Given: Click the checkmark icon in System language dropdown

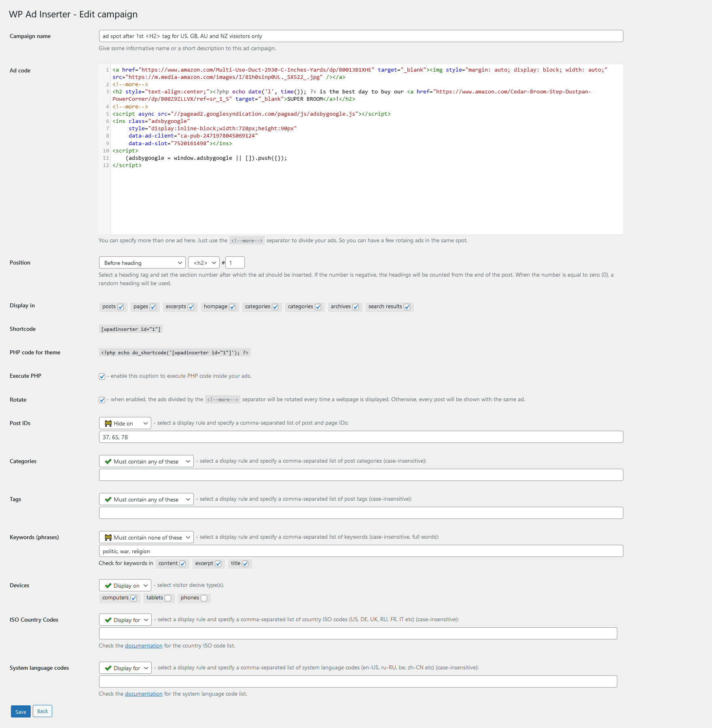Looking at the screenshot, I should [108, 668].
